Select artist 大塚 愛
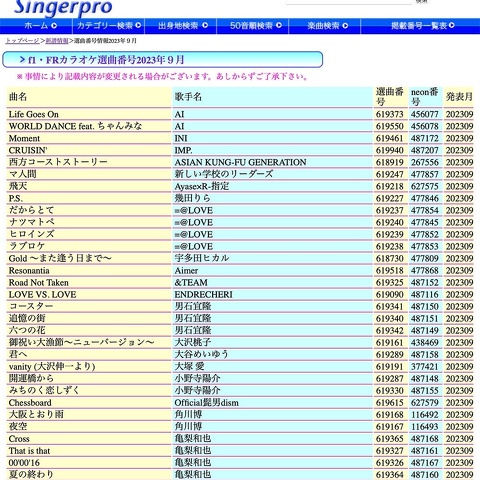 tap(189, 366)
